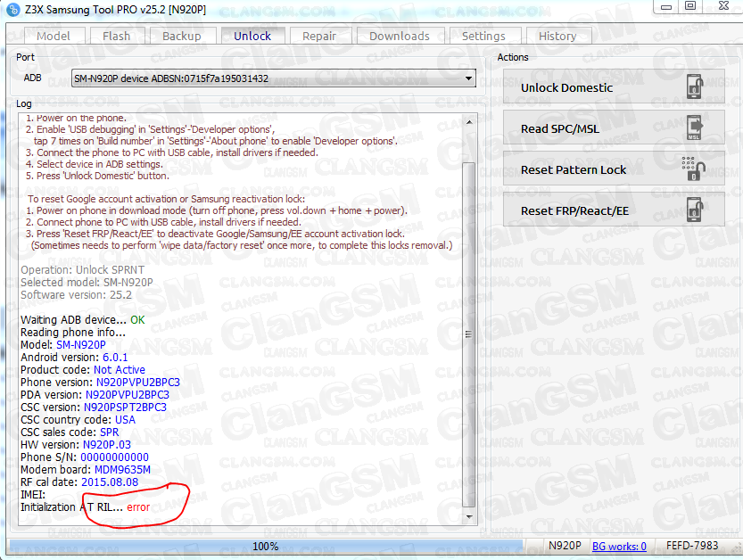Click Android version value 6.0.1
This screenshot has height=560, width=743.
pos(115,358)
